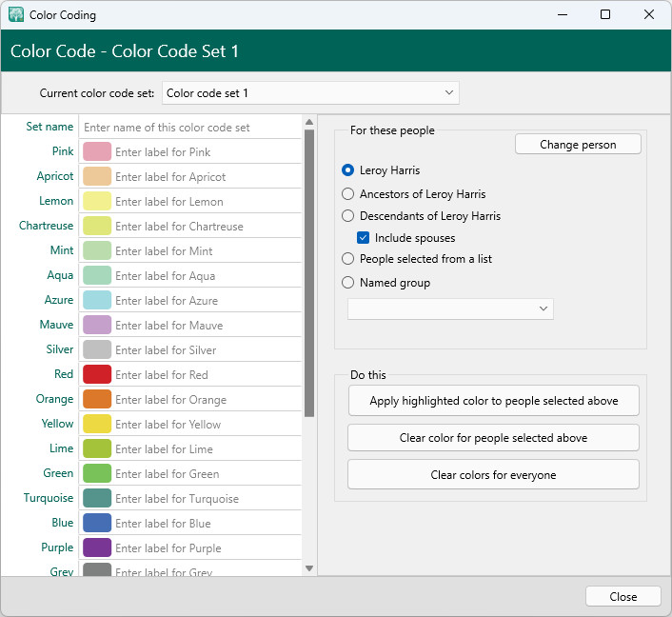Maximize the Color Coding window
672x617 pixels.
click(x=605, y=14)
